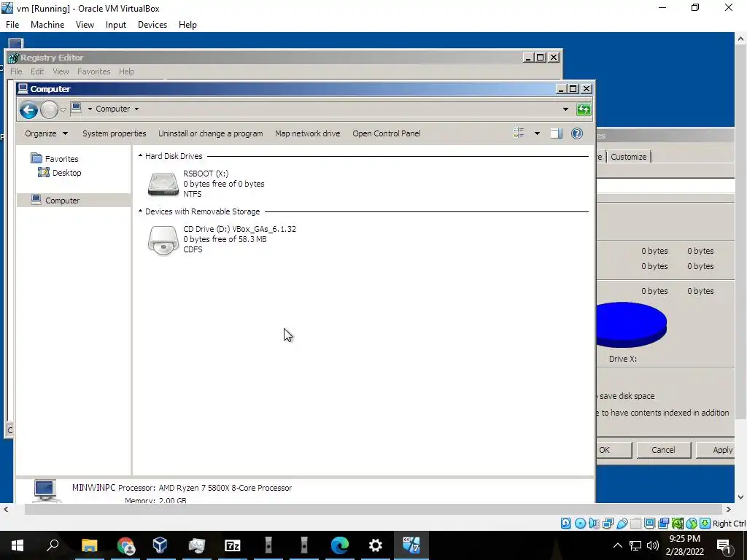
Task: Open 7-Zip from the taskbar
Action: pos(232,545)
